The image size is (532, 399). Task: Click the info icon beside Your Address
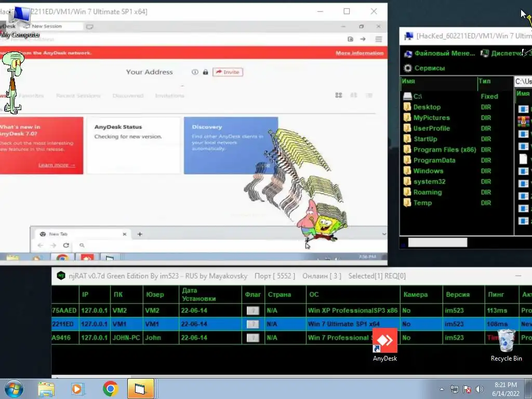coord(195,72)
